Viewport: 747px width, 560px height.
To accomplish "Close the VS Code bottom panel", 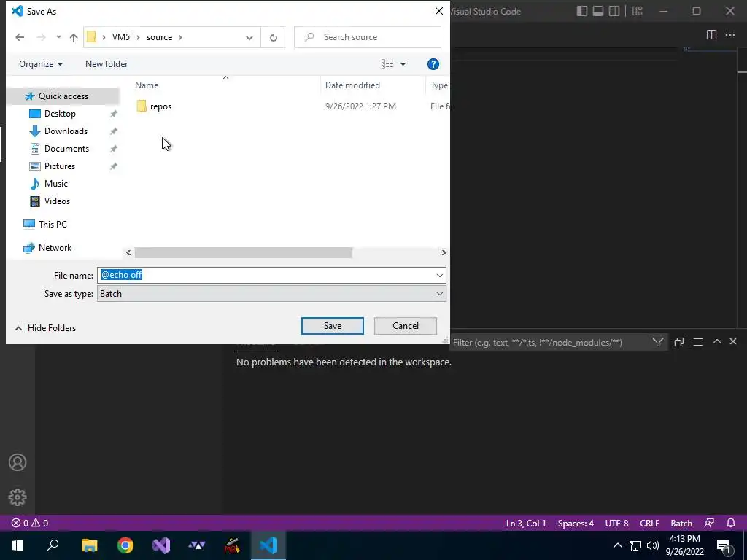I will click(x=732, y=341).
